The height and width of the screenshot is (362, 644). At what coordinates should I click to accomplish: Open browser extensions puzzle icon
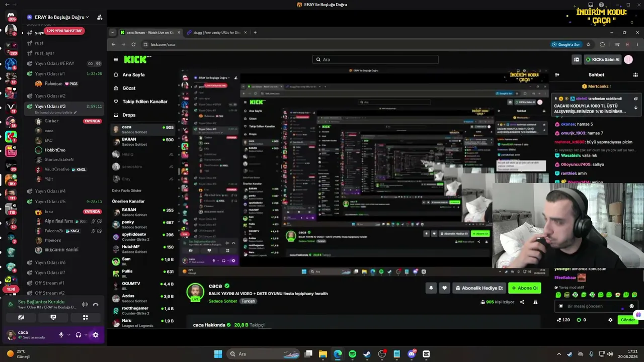pos(602,44)
